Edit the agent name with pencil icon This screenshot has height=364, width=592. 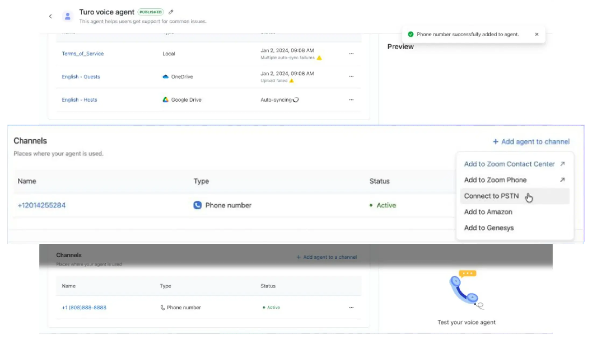click(x=171, y=12)
